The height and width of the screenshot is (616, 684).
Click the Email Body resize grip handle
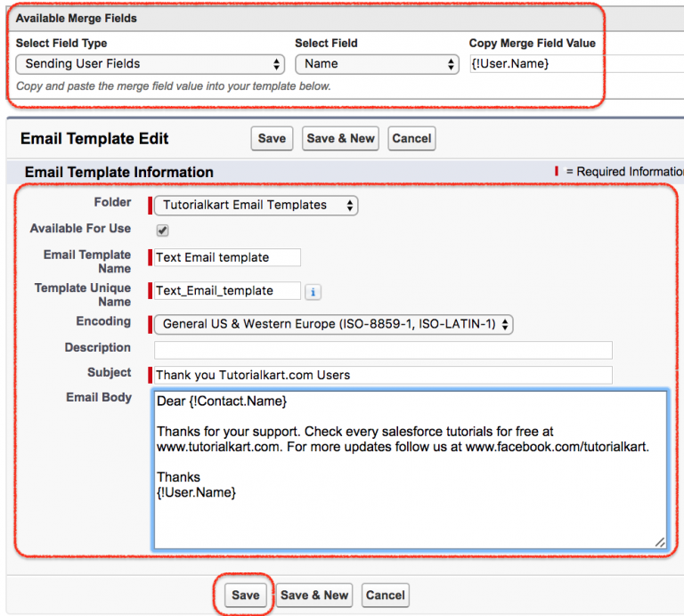pos(660,542)
